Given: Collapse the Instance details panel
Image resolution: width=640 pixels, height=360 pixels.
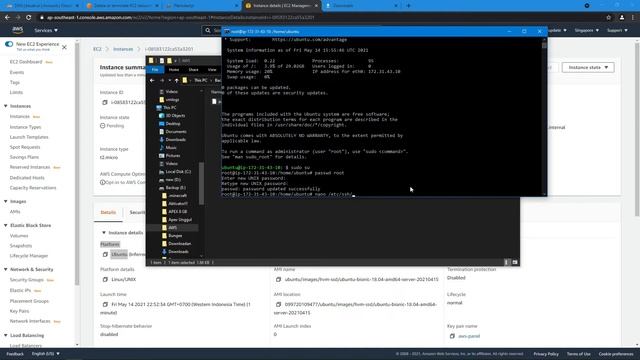Looking at the screenshot, I should (x=104, y=233).
